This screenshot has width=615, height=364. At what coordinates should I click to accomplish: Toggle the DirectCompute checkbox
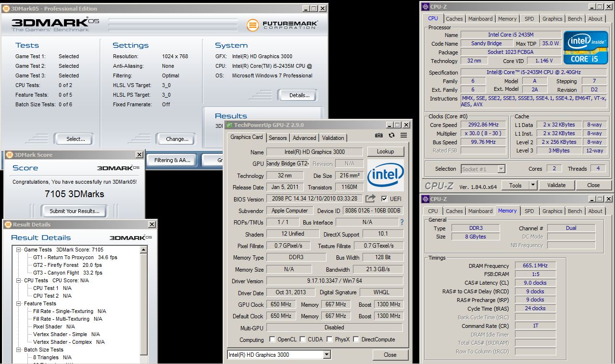point(356,339)
